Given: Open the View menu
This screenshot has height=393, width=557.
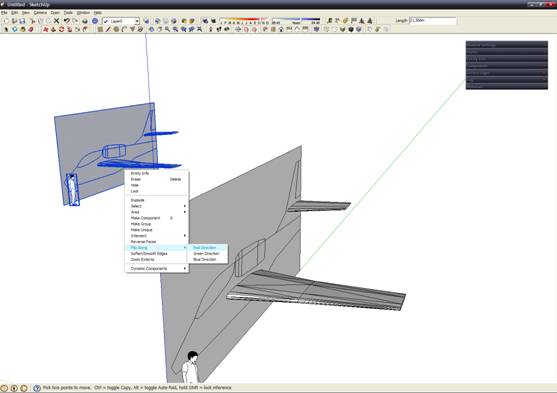Looking at the screenshot, I should coord(26,12).
